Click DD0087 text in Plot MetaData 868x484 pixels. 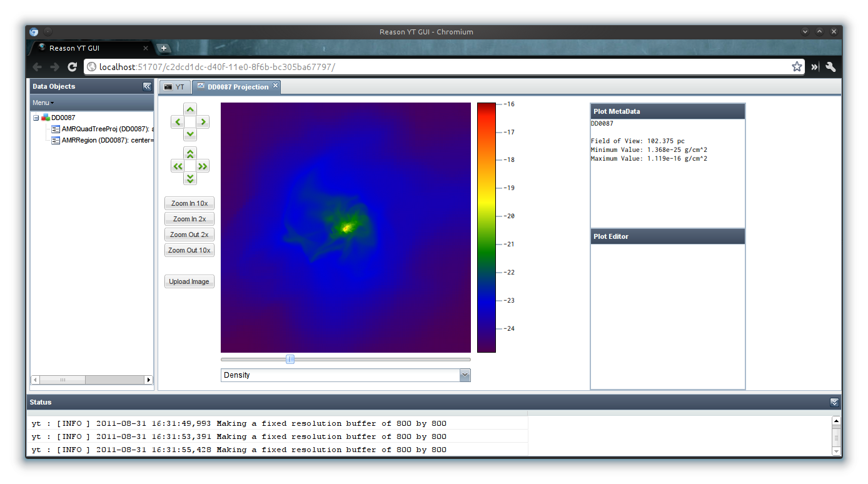point(602,124)
